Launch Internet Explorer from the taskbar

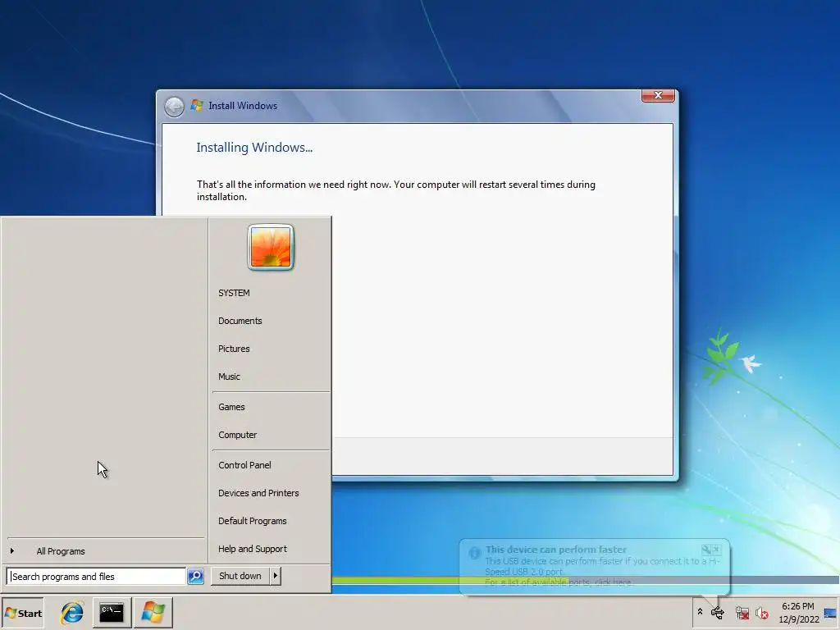click(x=72, y=613)
